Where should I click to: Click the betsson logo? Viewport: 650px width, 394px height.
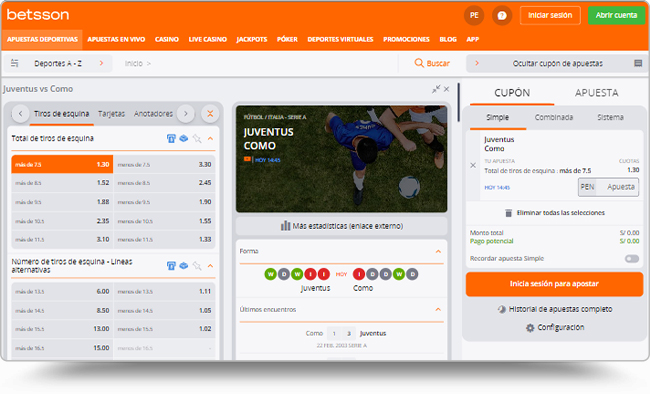point(38,15)
